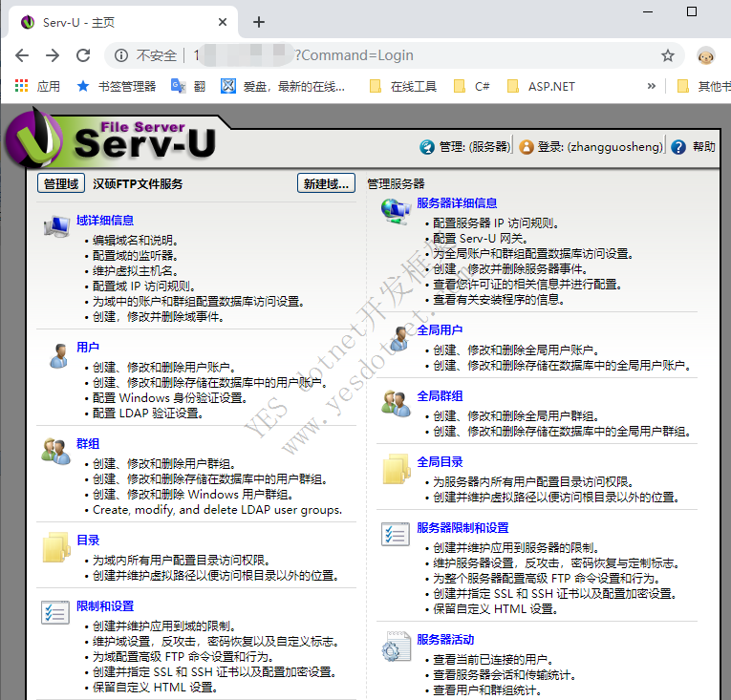Go back in browser history
Viewport: 731px width, 700px height.
pyautogui.click(x=22, y=55)
